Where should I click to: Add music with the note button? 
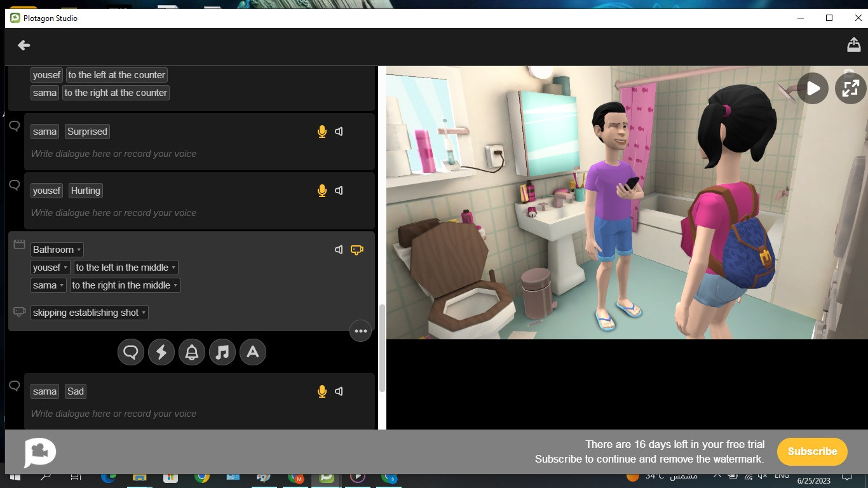(222, 352)
